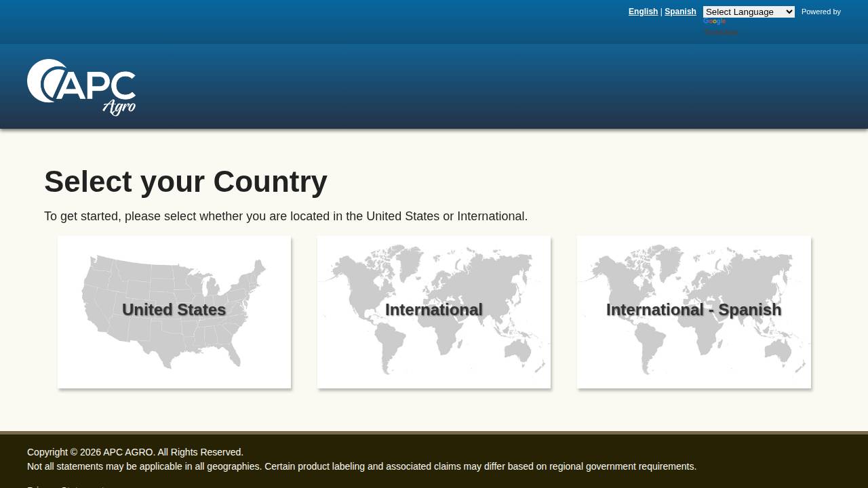Expand the Google language selector
This screenshot has height=488, width=868.
749,12
